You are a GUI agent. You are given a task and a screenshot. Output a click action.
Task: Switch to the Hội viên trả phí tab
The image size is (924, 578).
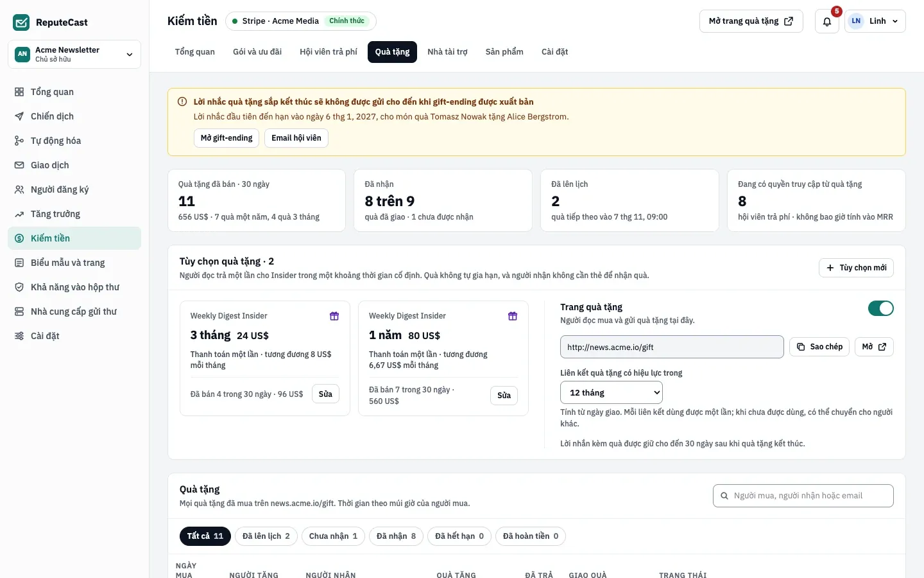point(329,52)
